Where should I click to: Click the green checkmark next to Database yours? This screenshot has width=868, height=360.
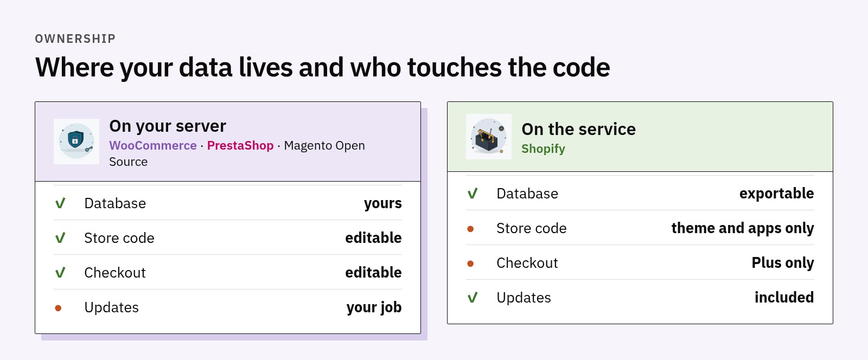60,203
